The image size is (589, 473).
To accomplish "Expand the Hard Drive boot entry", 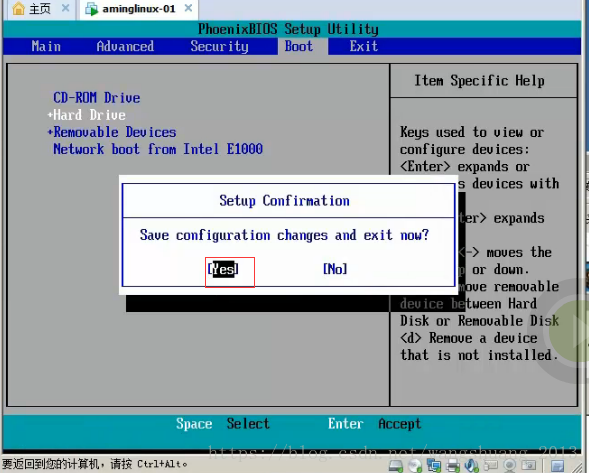I will (87, 115).
